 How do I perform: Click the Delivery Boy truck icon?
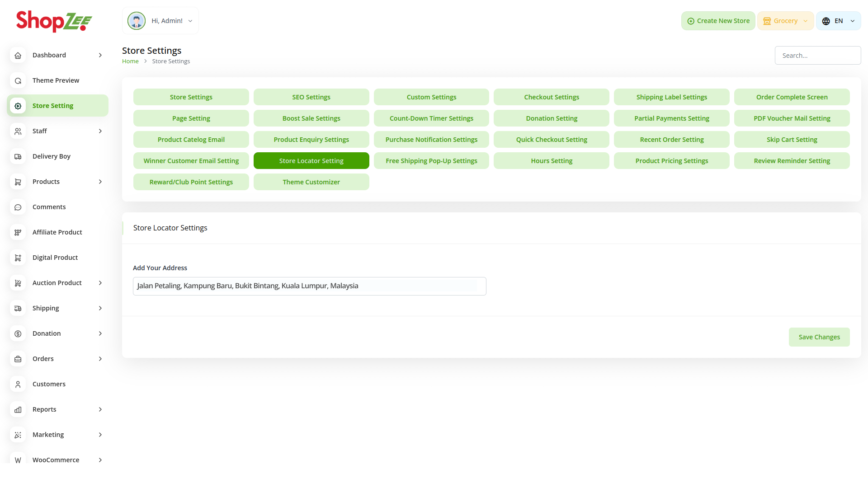pos(18,156)
